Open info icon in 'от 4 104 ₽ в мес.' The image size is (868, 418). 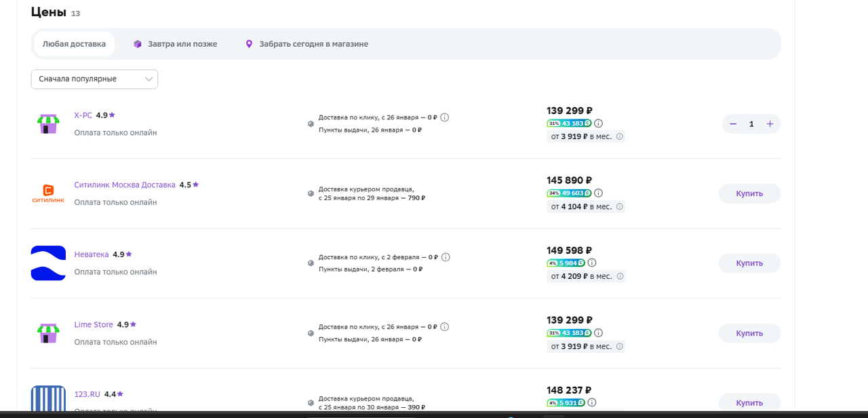pos(619,206)
